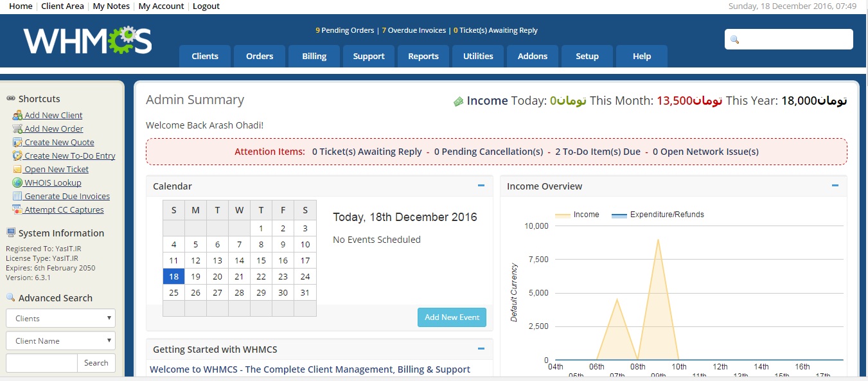This screenshot has width=868, height=381.
Task: Open the Support menu tab
Action: coord(369,57)
